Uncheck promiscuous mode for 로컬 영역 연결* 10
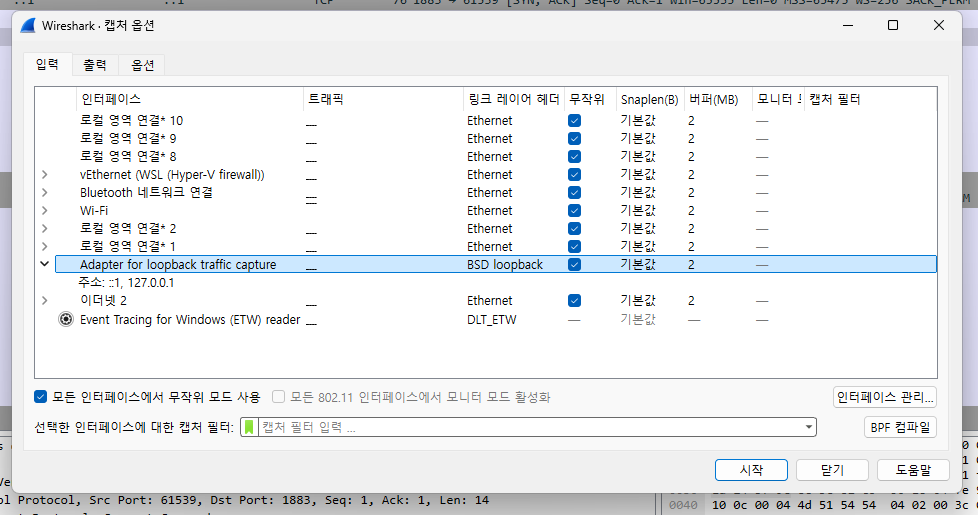 574,120
